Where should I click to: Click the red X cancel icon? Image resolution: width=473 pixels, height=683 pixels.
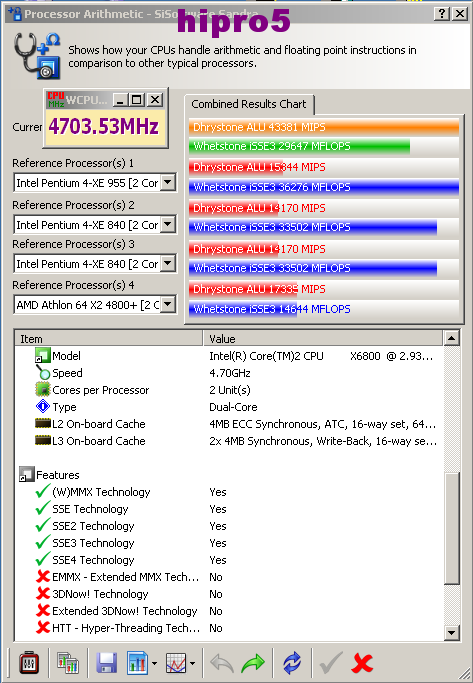[362, 663]
